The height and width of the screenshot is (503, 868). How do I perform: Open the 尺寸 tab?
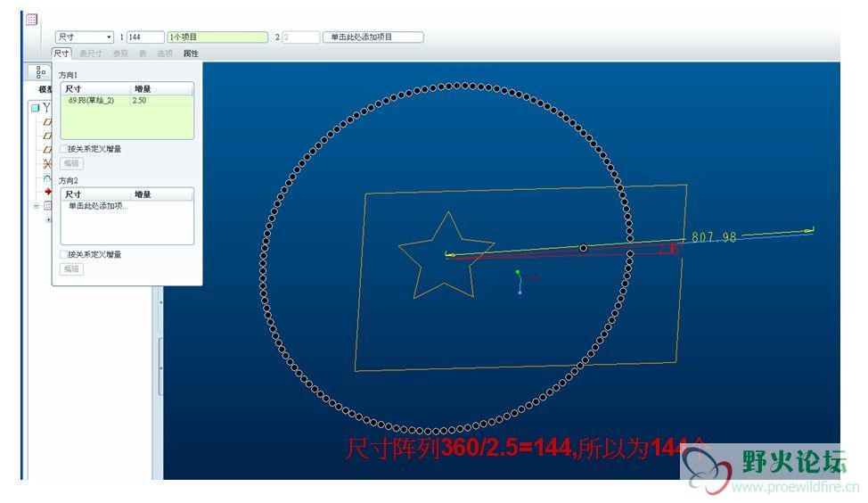click(61, 54)
